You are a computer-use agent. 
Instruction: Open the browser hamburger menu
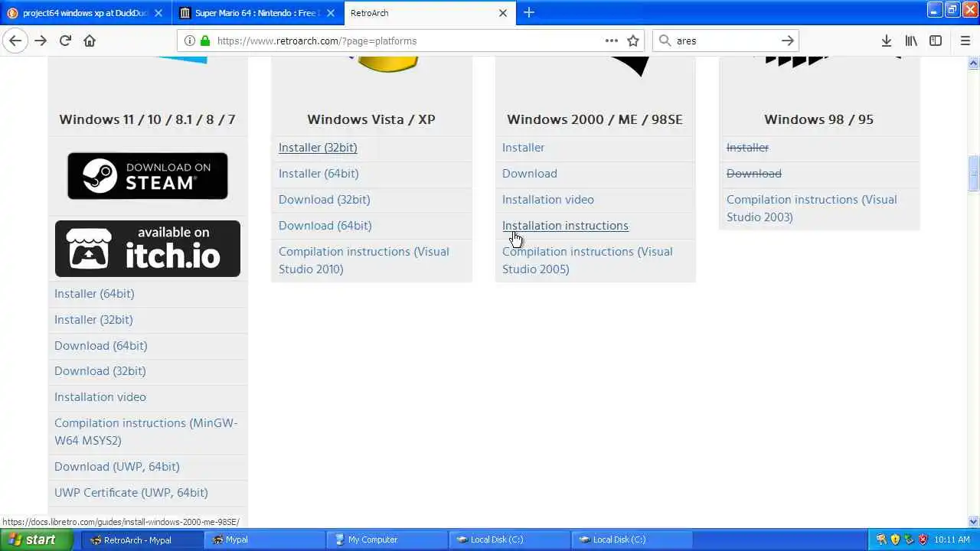[x=965, y=41]
